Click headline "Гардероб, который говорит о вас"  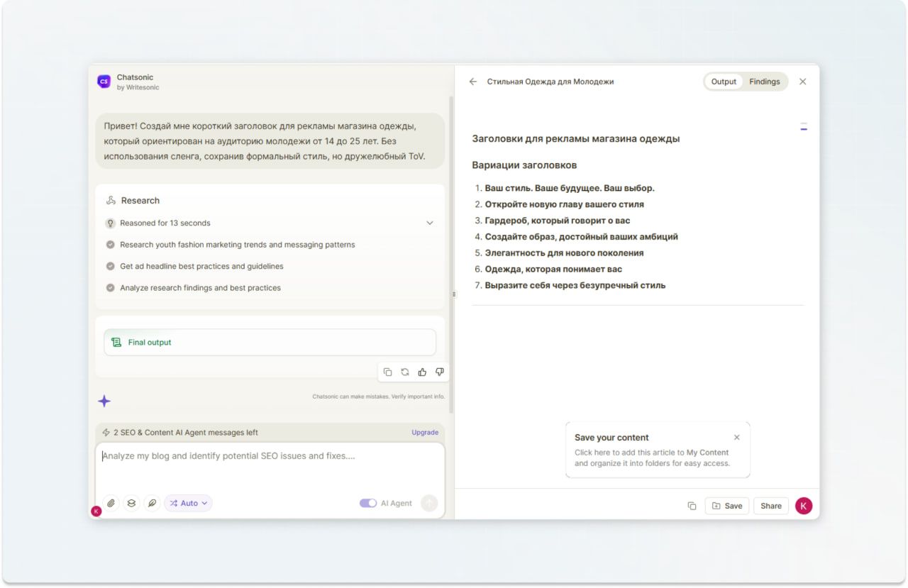click(558, 221)
